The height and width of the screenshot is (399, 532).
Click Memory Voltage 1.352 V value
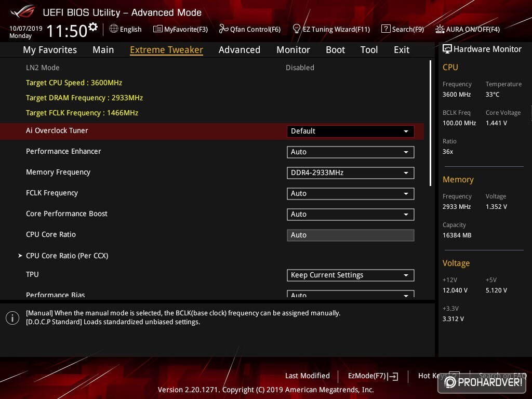point(496,207)
